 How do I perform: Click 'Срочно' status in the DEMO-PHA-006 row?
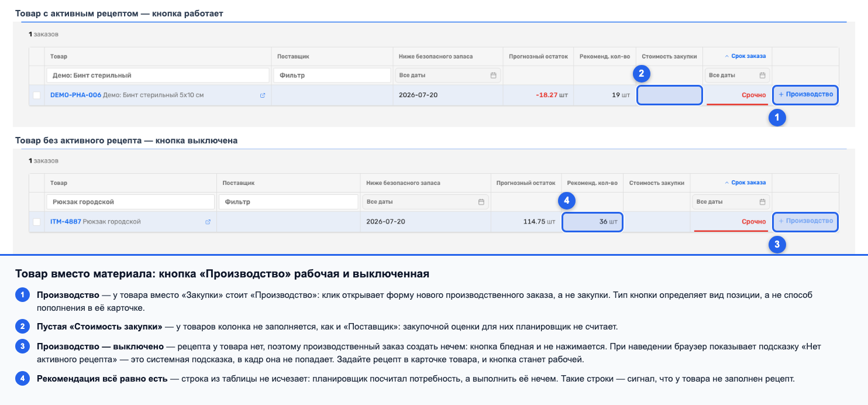(x=754, y=95)
